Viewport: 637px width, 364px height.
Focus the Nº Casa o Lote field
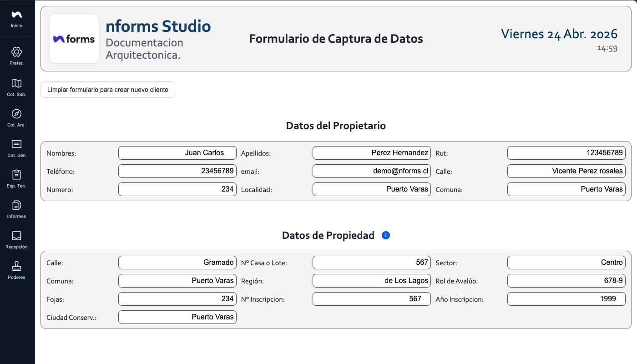click(372, 263)
